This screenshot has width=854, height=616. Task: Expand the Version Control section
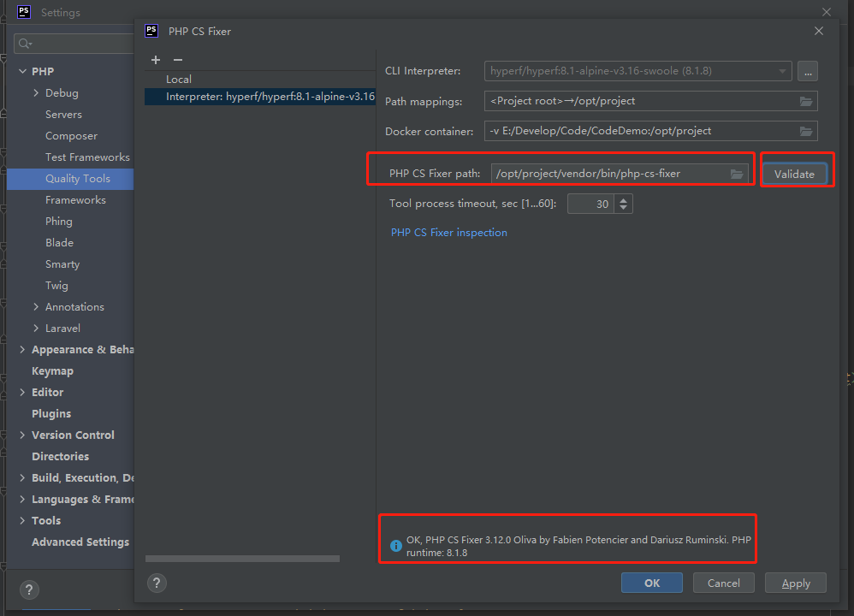pos(22,435)
